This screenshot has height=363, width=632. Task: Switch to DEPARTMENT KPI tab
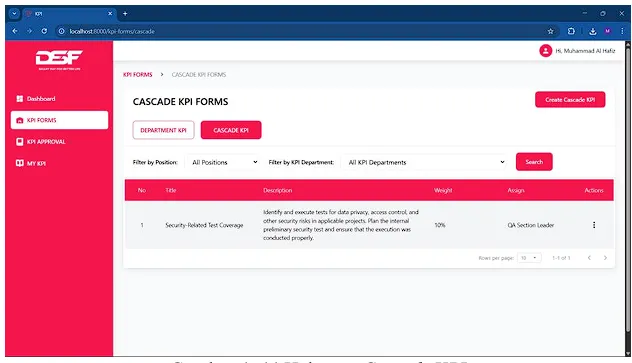point(163,130)
